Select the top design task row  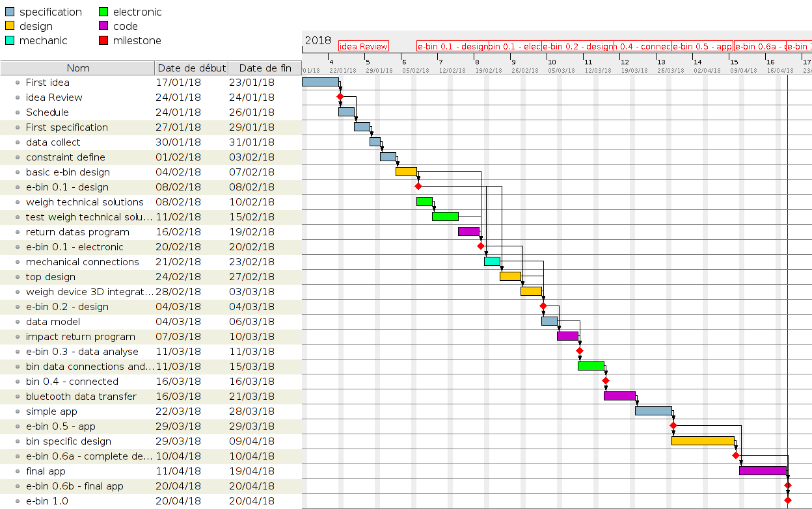coord(151,277)
